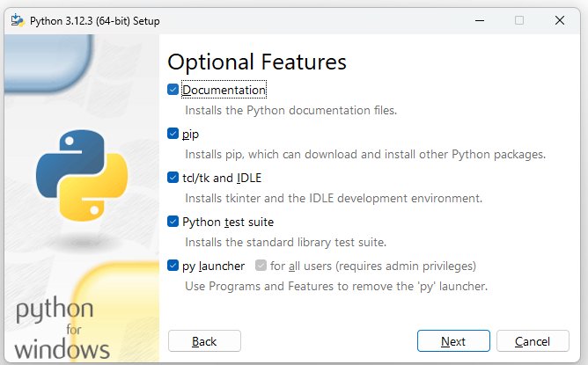Cancel the Python setup
Screen dimensions: 588x365
click(x=533, y=341)
